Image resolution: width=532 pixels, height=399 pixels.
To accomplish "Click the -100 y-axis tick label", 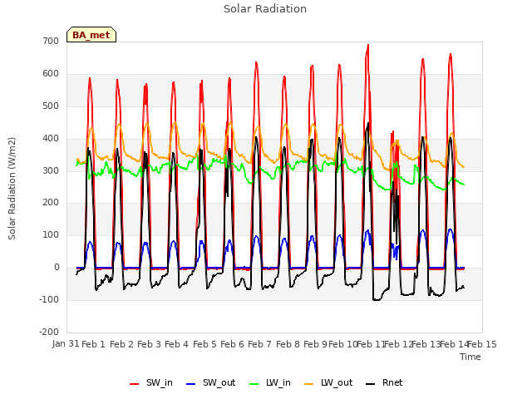I will click(x=49, y=299).
